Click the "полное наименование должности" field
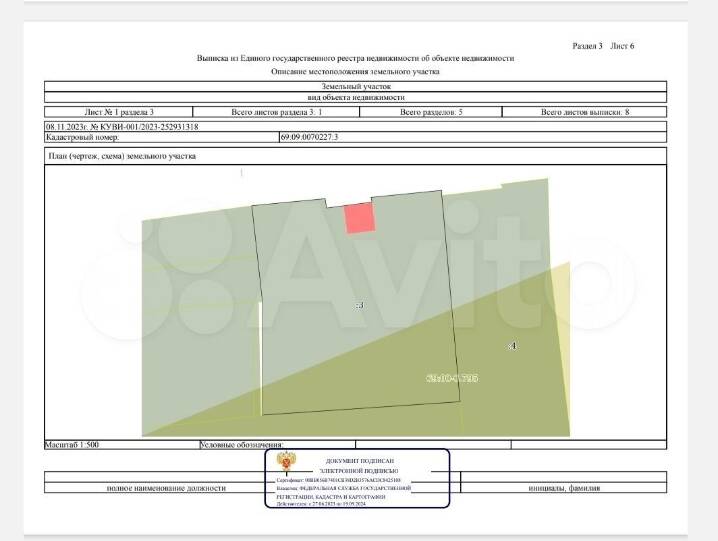This screenshot has width=718, height=541. coord(166,488)
